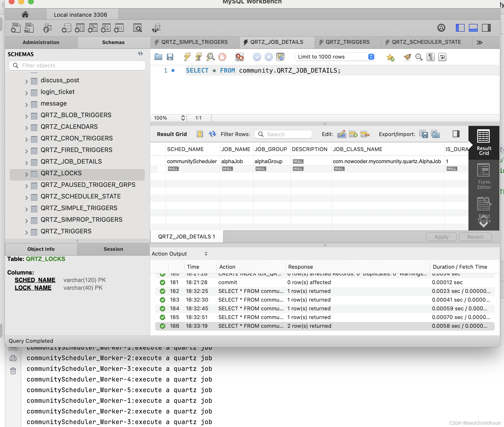The image size is (504, 427).
Task: Click the Apply button
Action: [x=441, y=237]
